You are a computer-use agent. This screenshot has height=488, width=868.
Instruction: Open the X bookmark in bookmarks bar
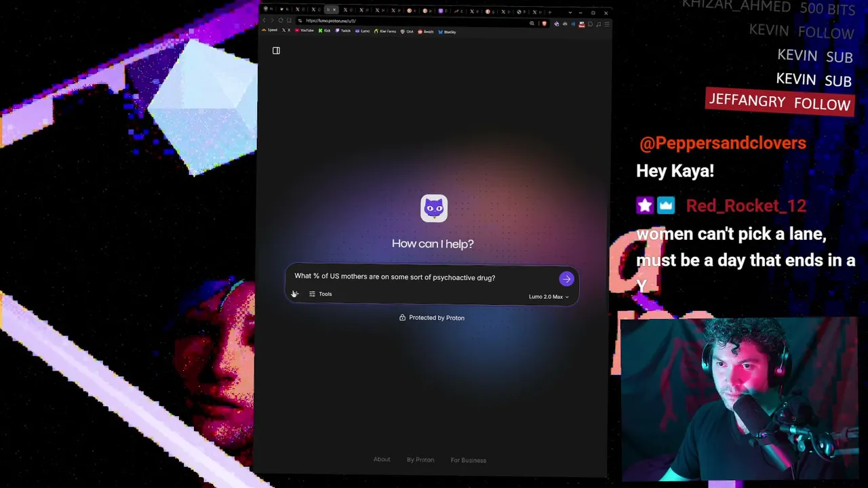point(286,30)
